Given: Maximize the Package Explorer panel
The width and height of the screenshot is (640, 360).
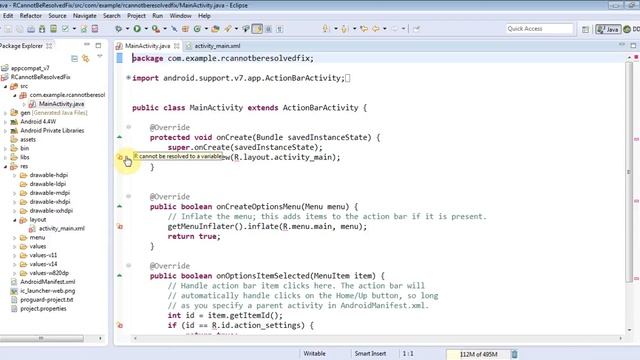Looking at the screenshot, I should click(98, 45).
